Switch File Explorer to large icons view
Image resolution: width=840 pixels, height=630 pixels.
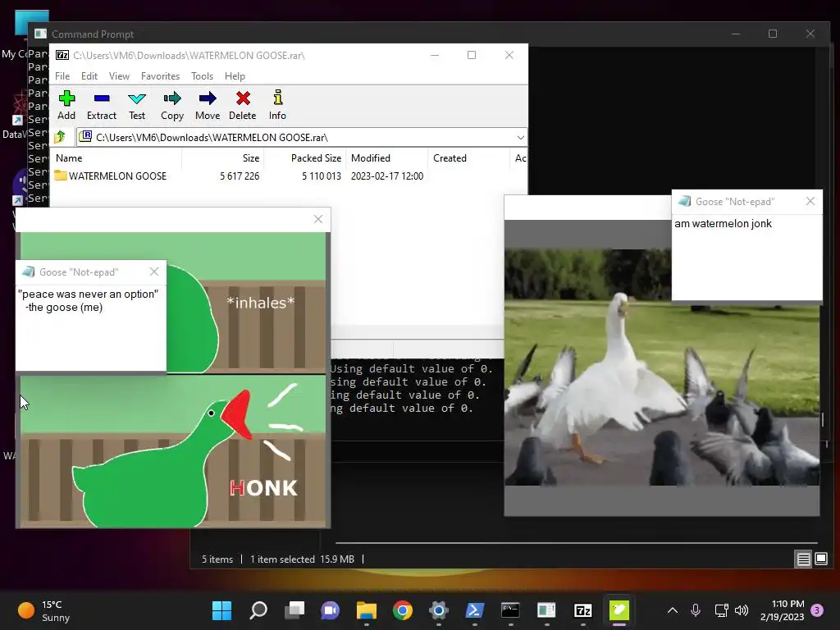pyautogui.click(x=821, y=559)
